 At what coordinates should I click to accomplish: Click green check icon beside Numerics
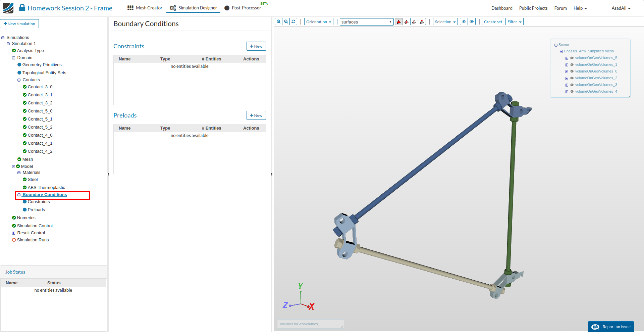coord(14,218)
